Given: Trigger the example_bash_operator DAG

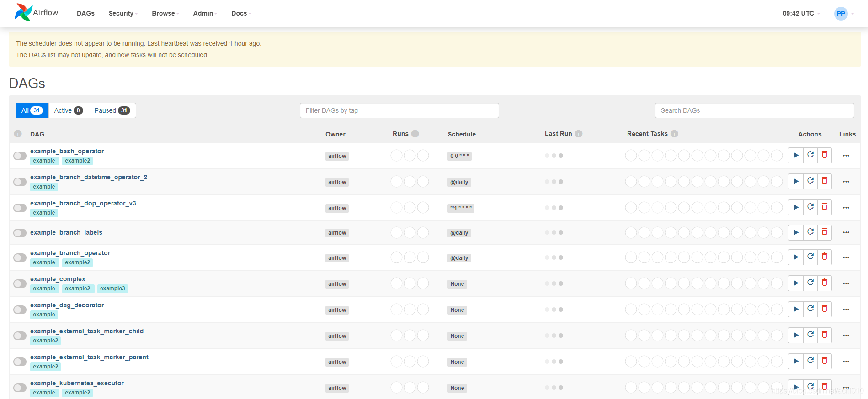Looking at the screenshot, I should 796,155.
